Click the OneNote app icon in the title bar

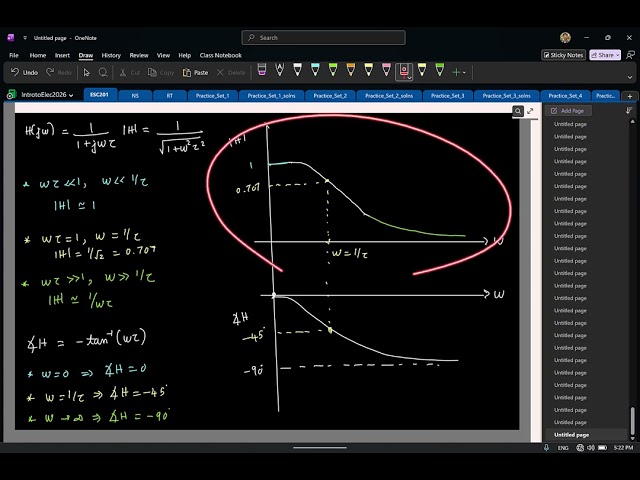(11, 38)
